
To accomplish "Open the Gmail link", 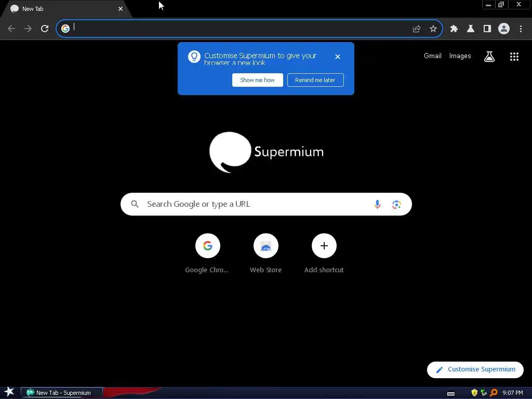I will [433, 56].
